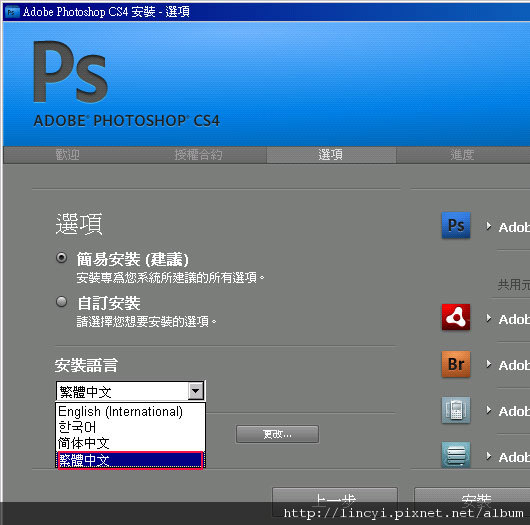Click the 選項 step tab
This screenshot has height=525, width=530.
(331, 155)
